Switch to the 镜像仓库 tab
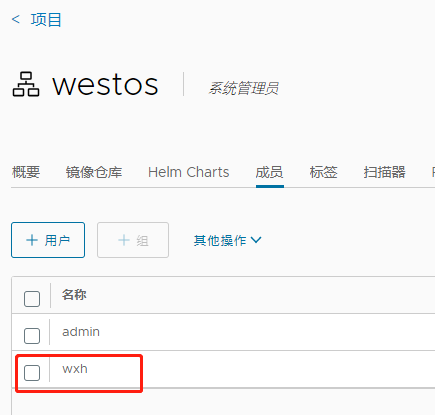435x415 pixels. [x=94, y=172]
